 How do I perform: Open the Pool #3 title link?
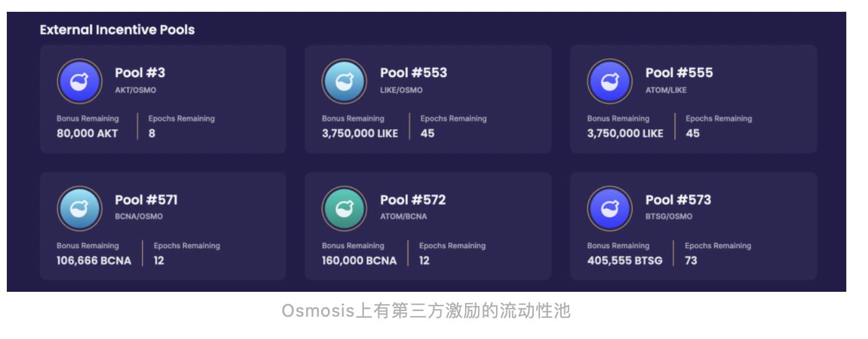click(140, 73)
